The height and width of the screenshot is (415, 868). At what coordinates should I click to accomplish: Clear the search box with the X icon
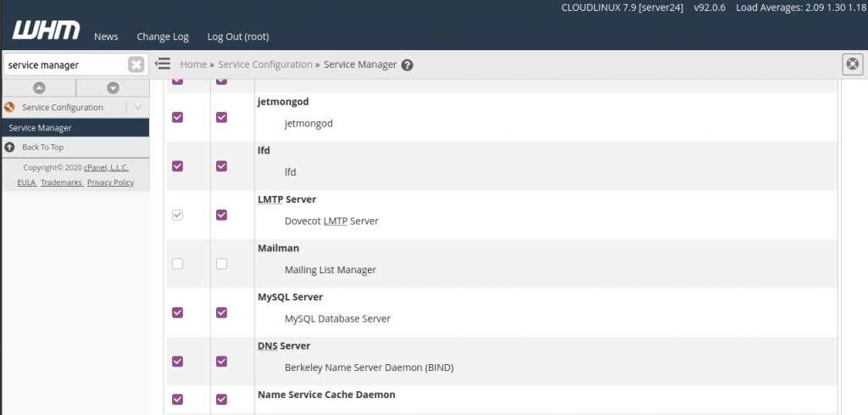pos(136,64)
